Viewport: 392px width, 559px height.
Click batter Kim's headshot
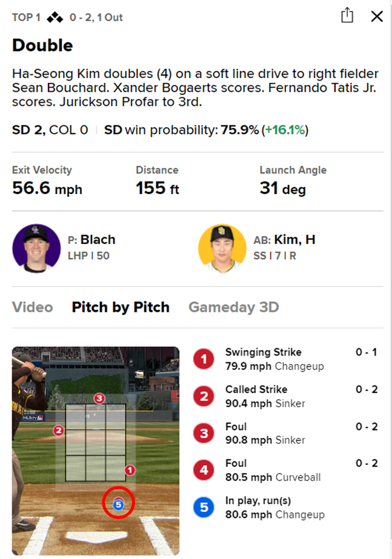[222, 249]
